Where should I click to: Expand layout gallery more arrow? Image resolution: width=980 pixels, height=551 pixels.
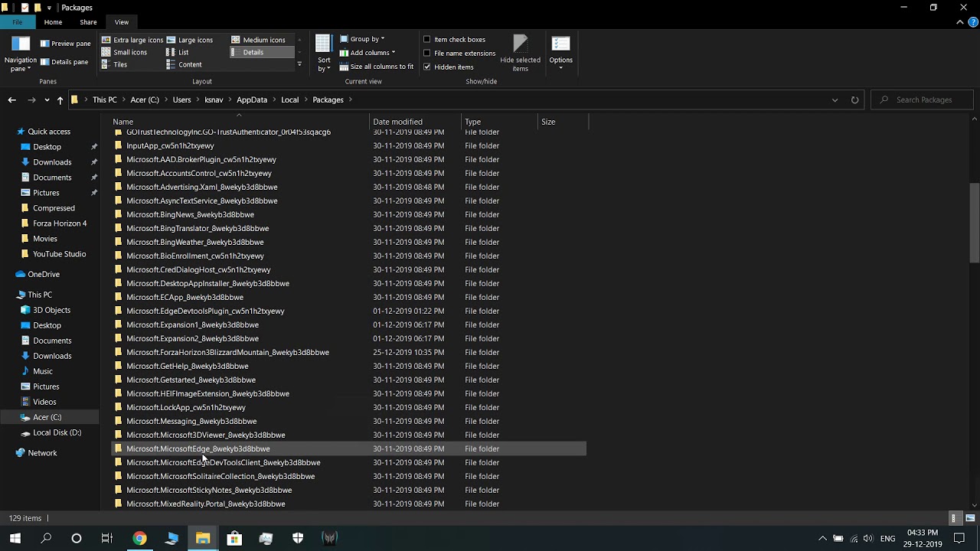tap(299, 65)
